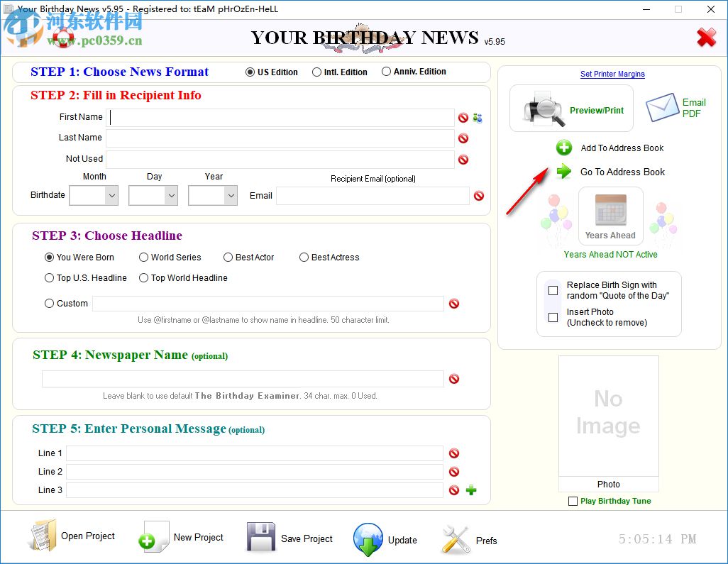The height and width of the screenshot is (564, 728).
Task: Click the contacts icon beside First Name
Action: (477, 118)
